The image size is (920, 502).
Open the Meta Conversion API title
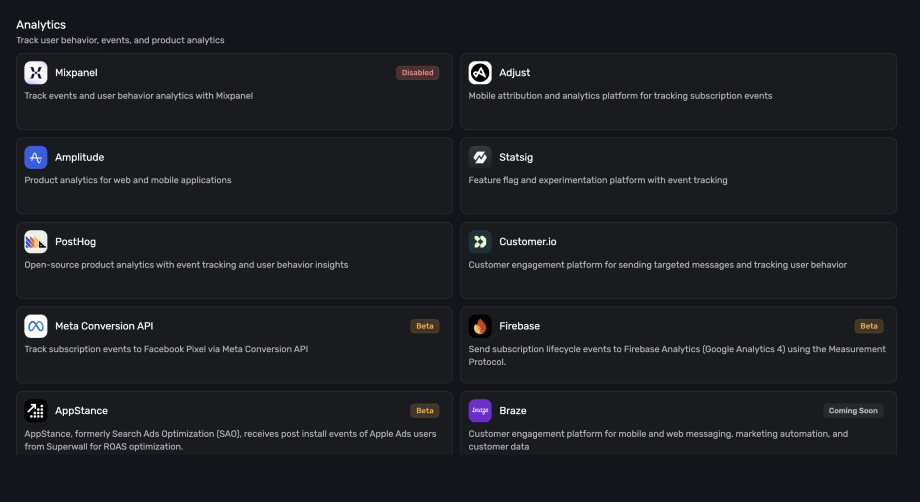[x=104, y=326]
